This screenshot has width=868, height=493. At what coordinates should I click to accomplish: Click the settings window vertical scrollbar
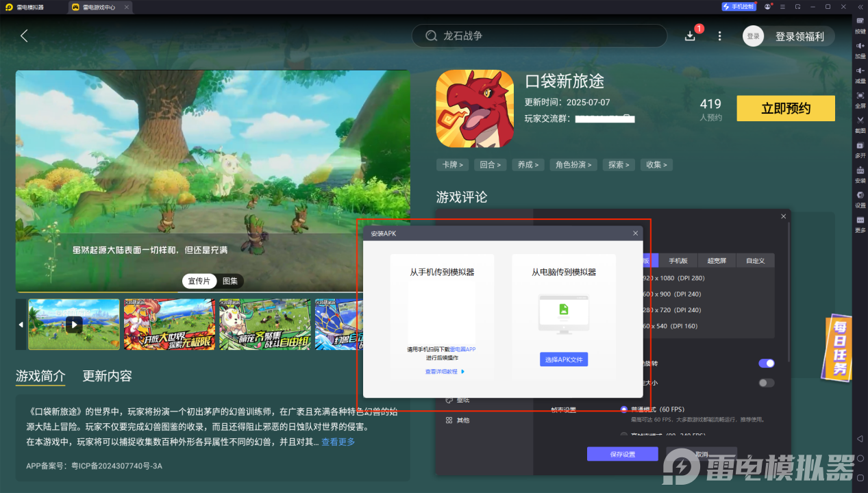[x=789, y=291]
